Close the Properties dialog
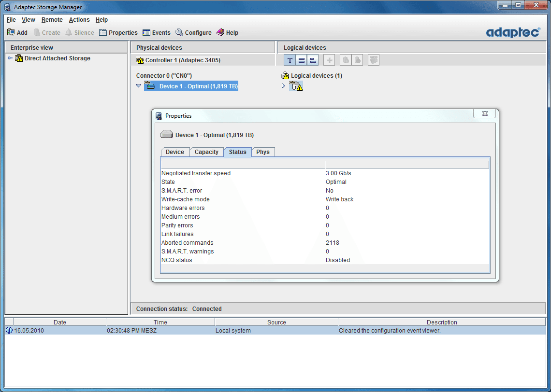 click(x=485, y=114)
